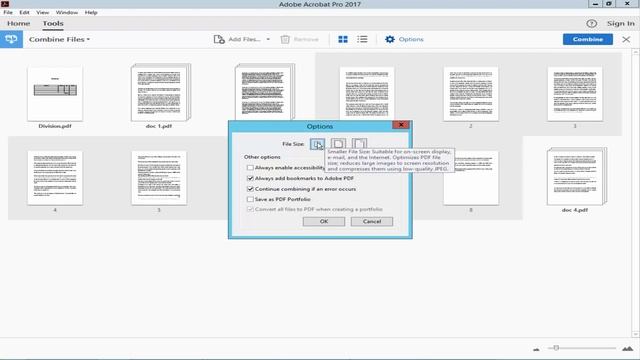Image resolution: width=640 pixels, height=360 pixels.
Task: Select the Larger File Size icon
Action: point(359,144)
